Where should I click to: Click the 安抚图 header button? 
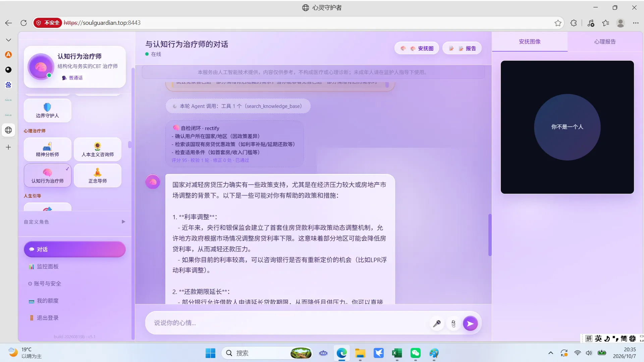(417, 48)
